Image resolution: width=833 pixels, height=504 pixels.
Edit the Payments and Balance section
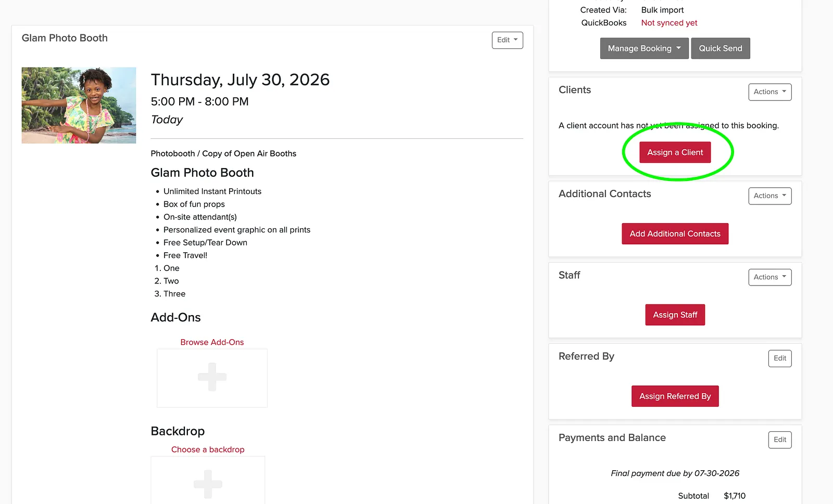(x=780, y=440)
